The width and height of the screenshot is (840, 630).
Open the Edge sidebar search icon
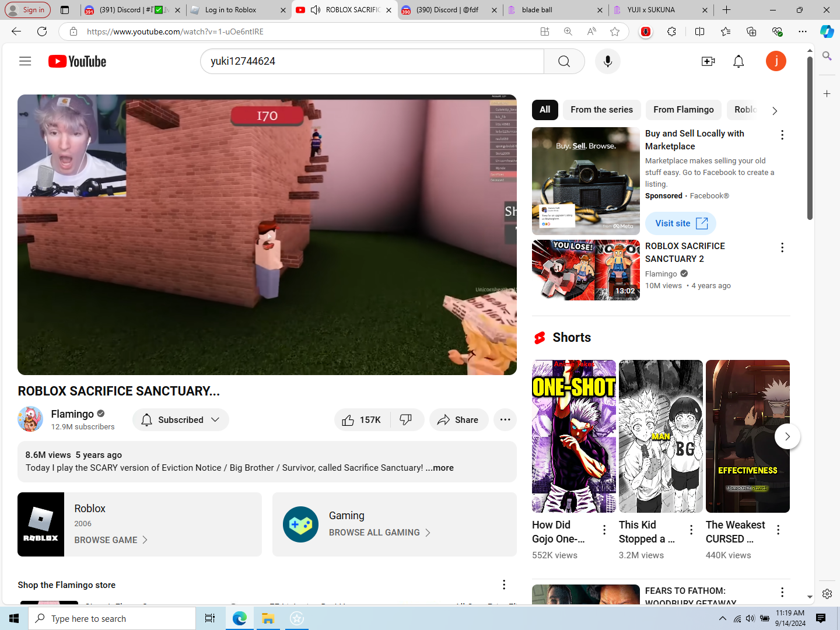click(x=827, y=56)
